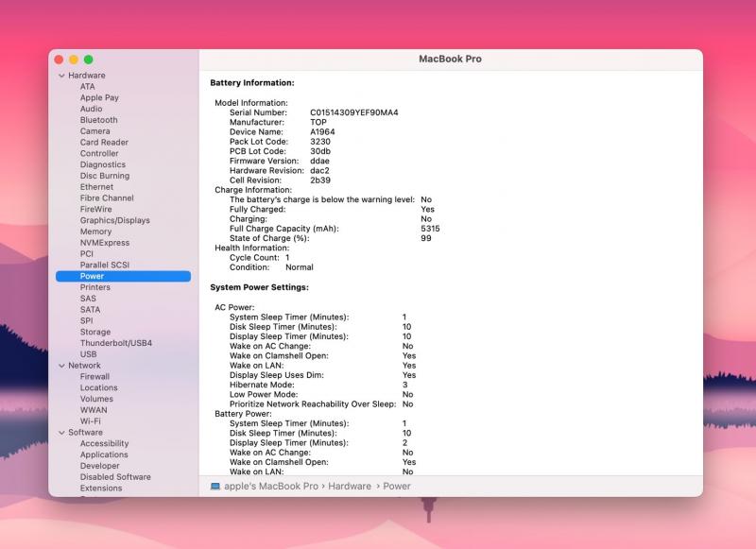
Task: Zoom the window with the green button
Action: pyautogui.click(x=88, y=60)
